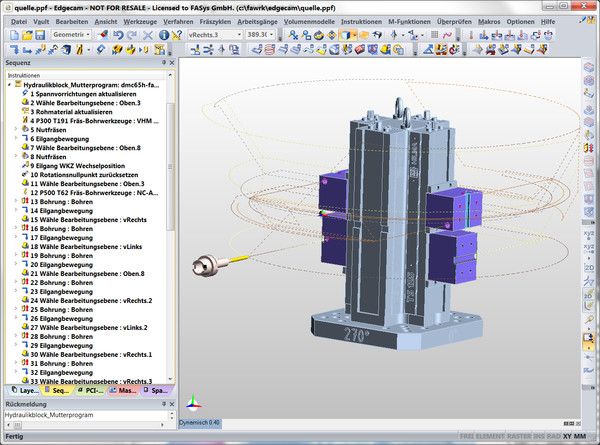Toggle ELEMENT snap in status bar
Viewport: 600px width, 445px height.
(491, 436)
